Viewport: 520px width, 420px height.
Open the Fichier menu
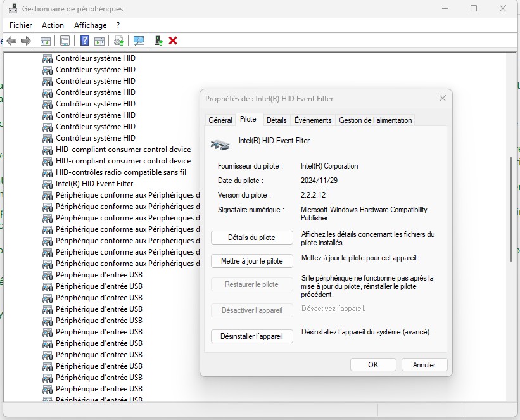[21, 25]
